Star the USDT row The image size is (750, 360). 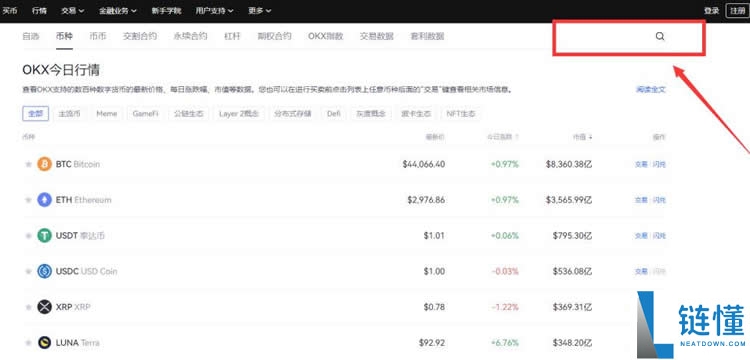(28, 236)
